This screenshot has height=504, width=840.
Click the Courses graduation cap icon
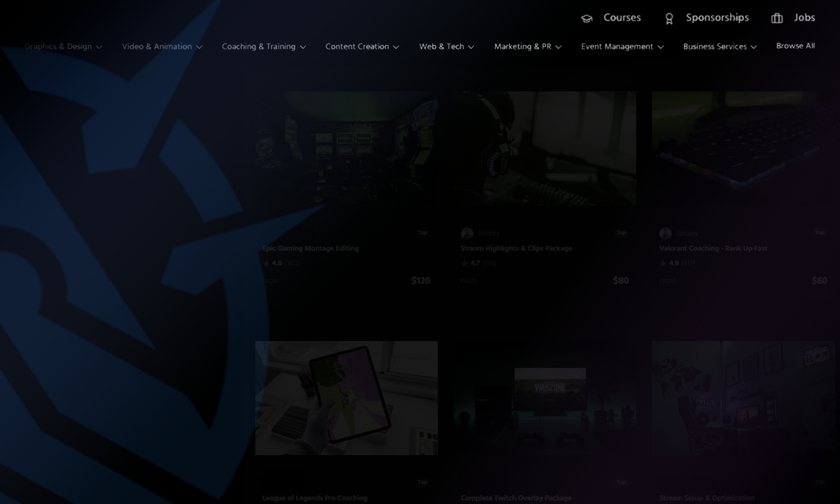[x=586, y=18]
